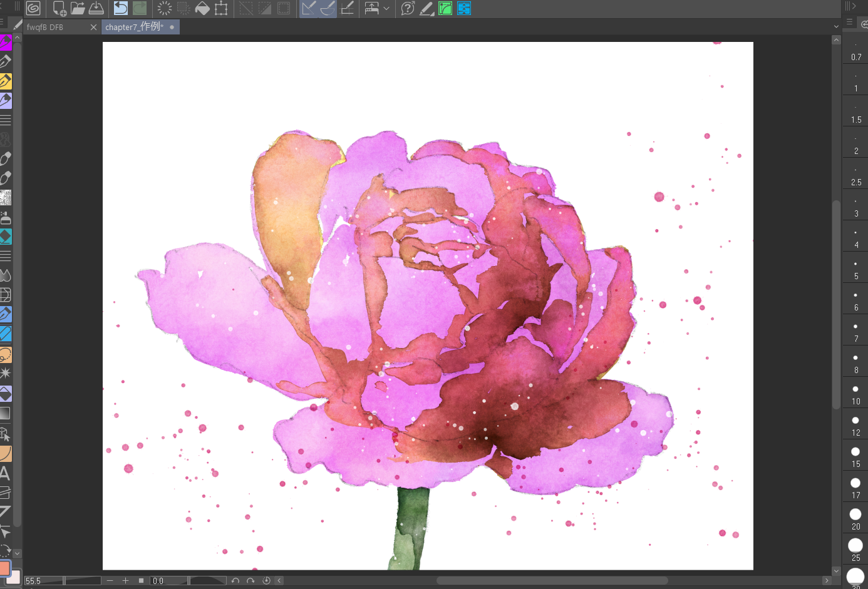Toggle Snap to Ruler
The height and width of the screenshot is (589, 868).
309,8
